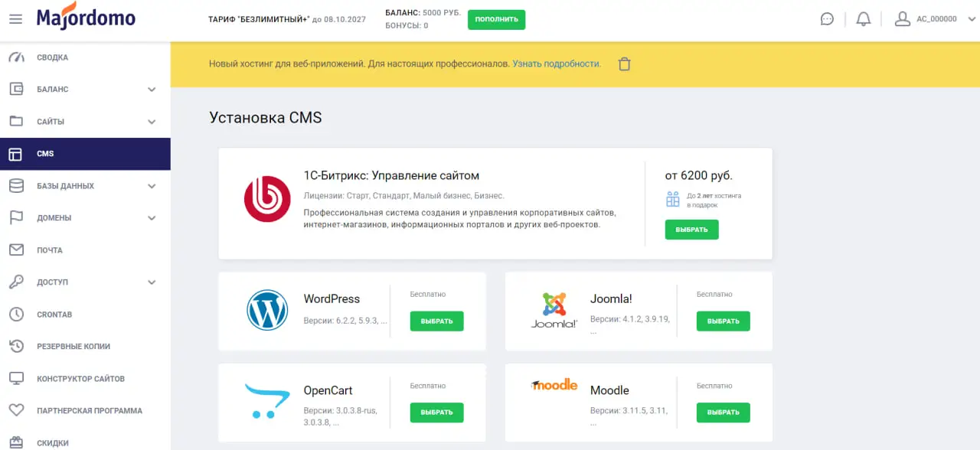Click the Почта envelope icon
The image size is (980, 450).
(16, 250)
